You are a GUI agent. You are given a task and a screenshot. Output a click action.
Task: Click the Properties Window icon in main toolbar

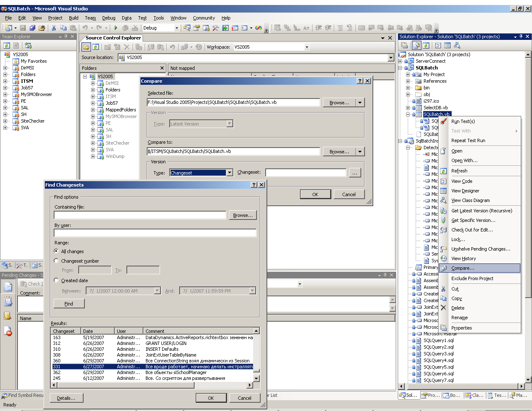(x=197, y=28)
